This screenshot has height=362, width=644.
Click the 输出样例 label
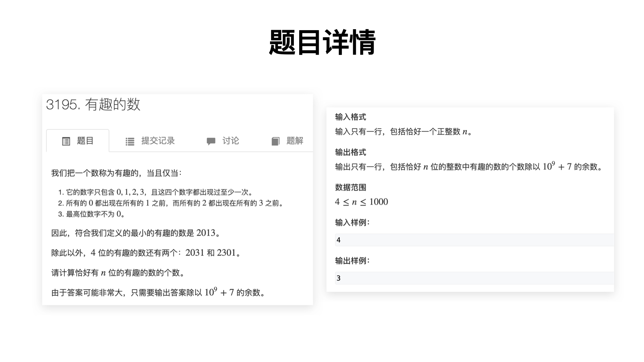click(352, 261)
